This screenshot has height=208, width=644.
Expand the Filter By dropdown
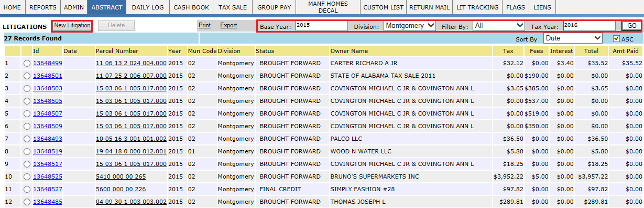pos(498,26)
